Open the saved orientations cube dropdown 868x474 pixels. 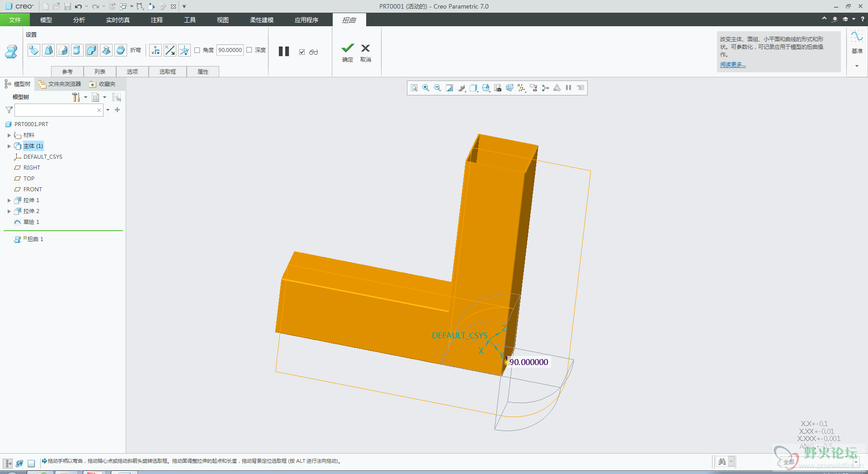486,88
